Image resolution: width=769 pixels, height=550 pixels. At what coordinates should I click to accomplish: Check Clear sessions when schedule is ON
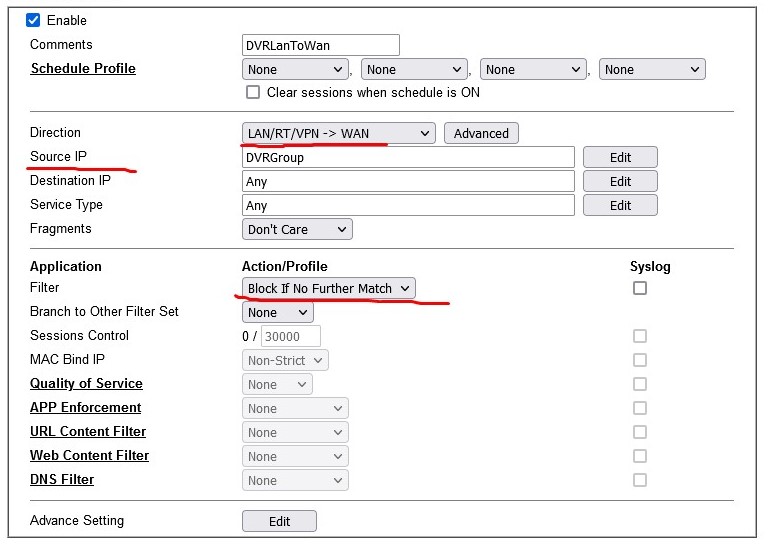click(x=253, y=93)
